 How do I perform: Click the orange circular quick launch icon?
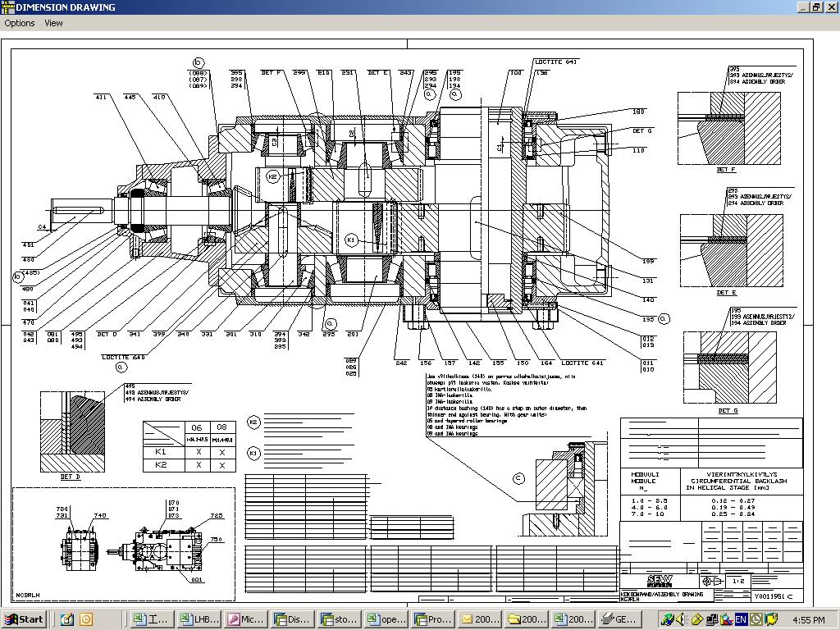pos(85,619)
